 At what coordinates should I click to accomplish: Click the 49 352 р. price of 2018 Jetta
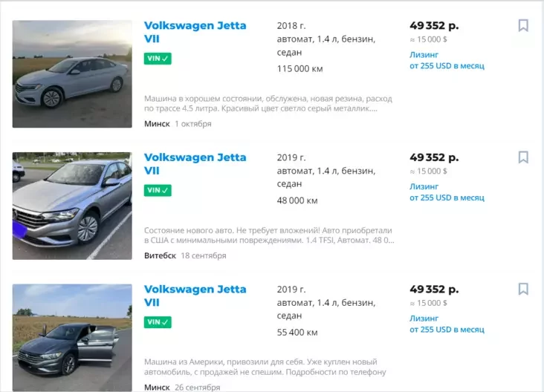click(434, 26)
